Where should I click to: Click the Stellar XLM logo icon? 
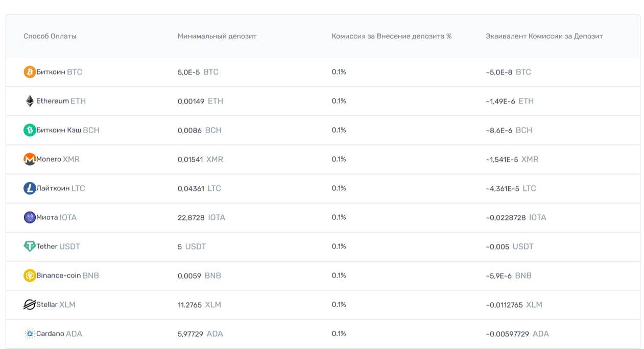(30, 305)
